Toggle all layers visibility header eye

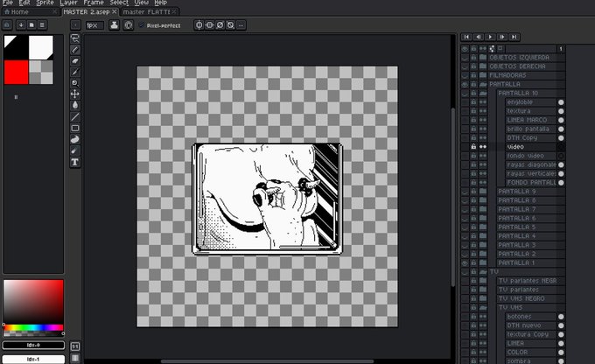[x=465, y=49]
